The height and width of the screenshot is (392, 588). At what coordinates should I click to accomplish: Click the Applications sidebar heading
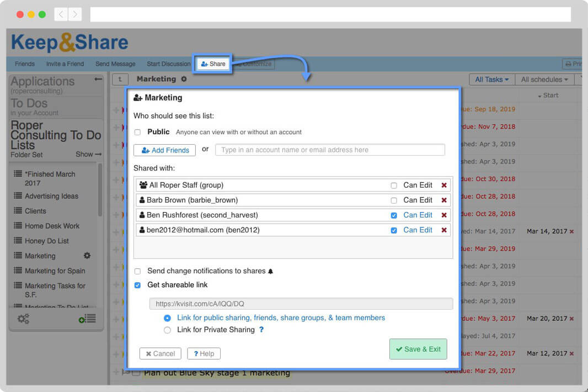(42, 82)
